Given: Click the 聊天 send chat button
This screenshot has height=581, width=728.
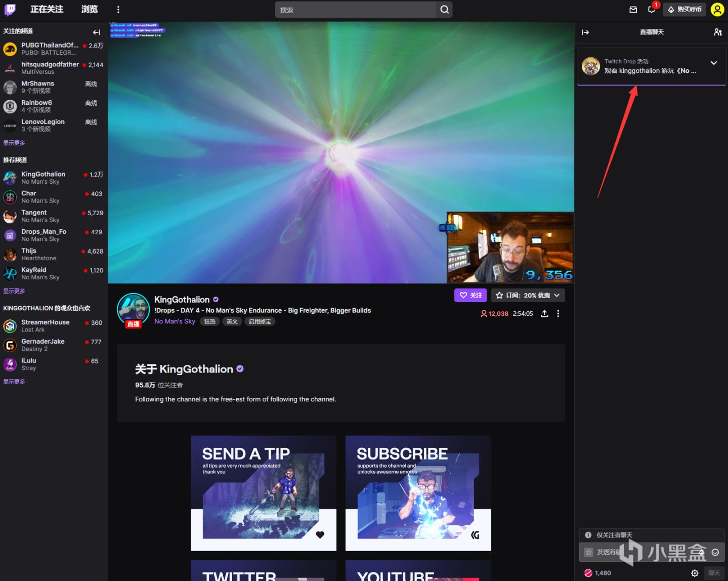Looking at the screenshot, I should click(714, 573).
